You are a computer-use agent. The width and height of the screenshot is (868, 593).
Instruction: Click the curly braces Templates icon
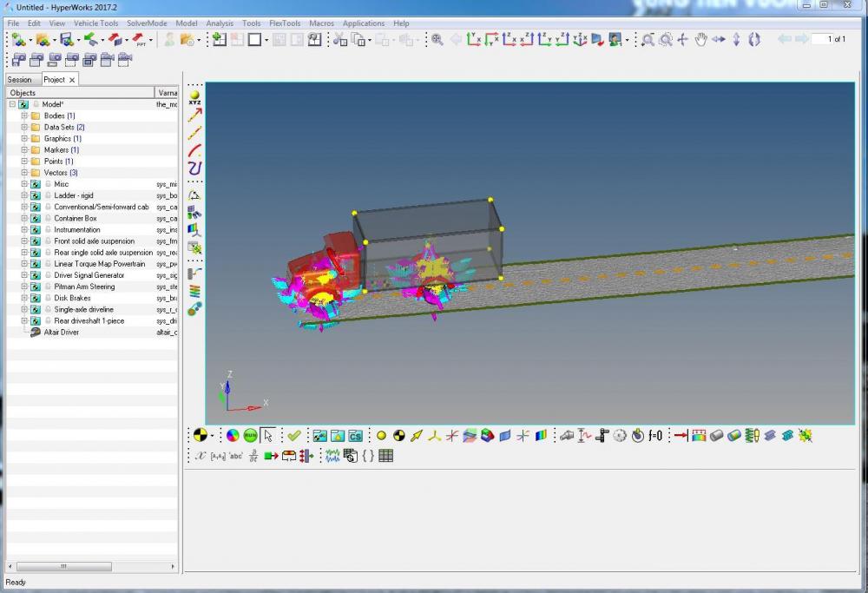[368, 456]
